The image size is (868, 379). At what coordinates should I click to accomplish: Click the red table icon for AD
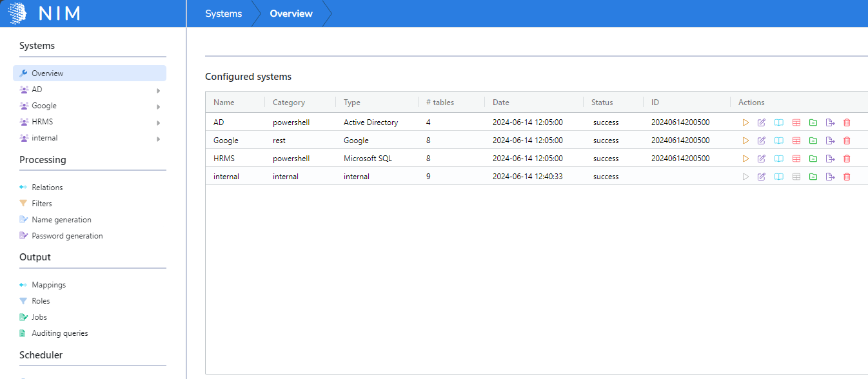pyautogui.click(x=796, y=122)
